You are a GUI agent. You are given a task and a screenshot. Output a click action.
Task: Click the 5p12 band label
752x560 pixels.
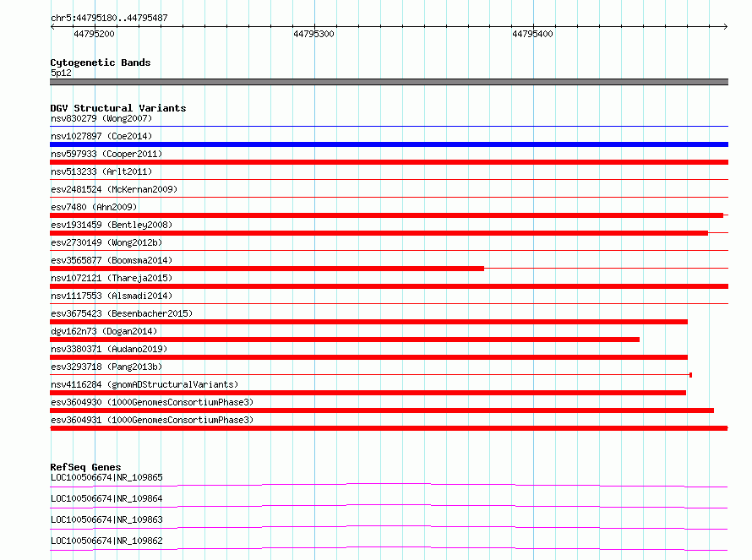[61, 73]
